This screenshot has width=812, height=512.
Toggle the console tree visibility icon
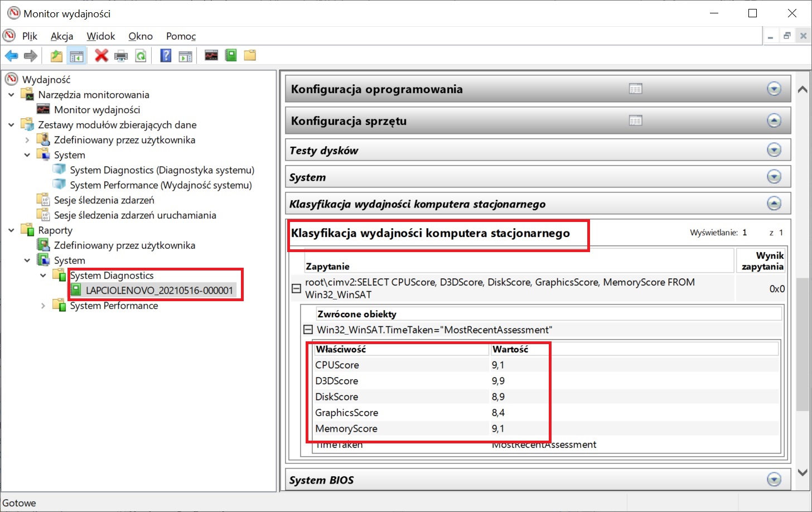point(76,55)
